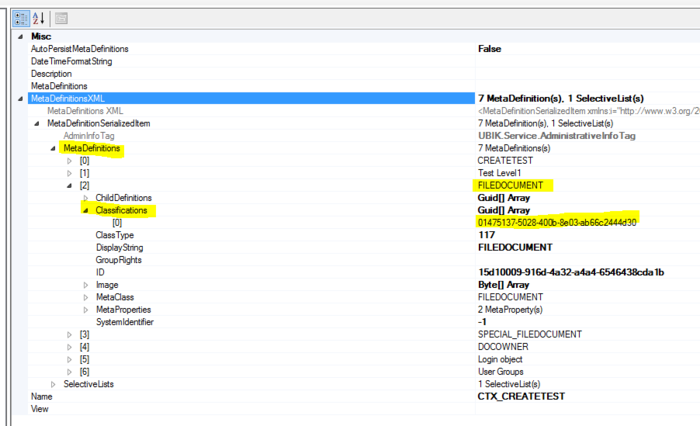Collapse the highlighted MetaDefinitions node
700x426 pixels.
click(x=54, y=148)
